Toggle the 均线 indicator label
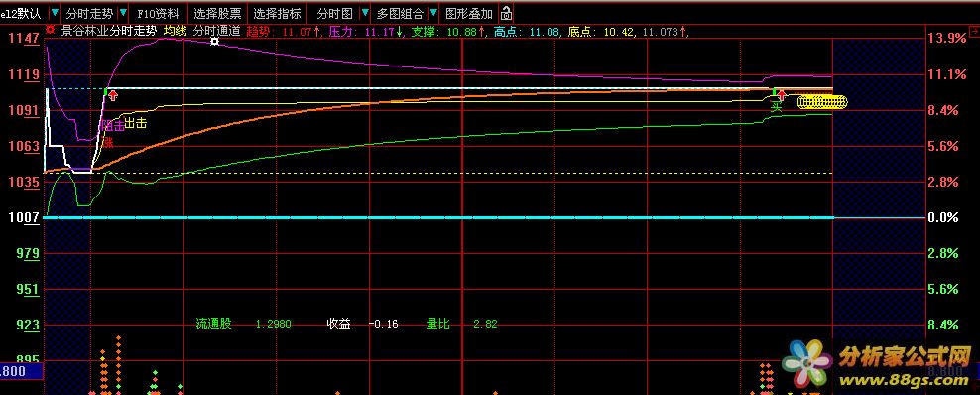 coord(175,31)
